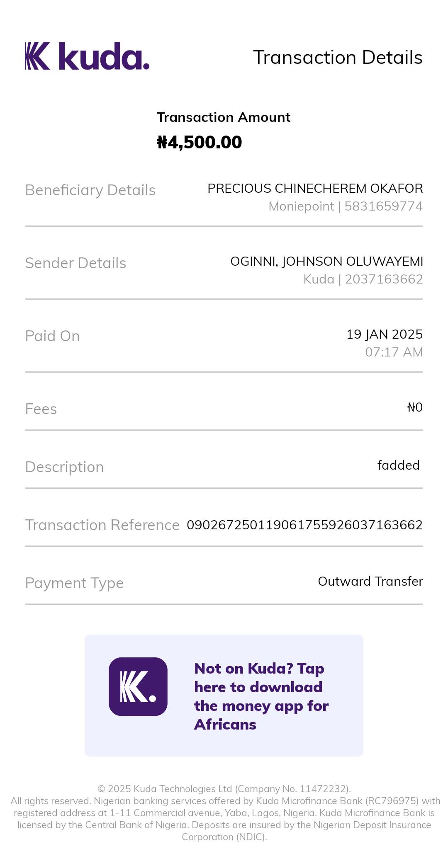448x868 pixels.
Task: Click the paid date 19 JAN 2025
Action: click(385, 335)
